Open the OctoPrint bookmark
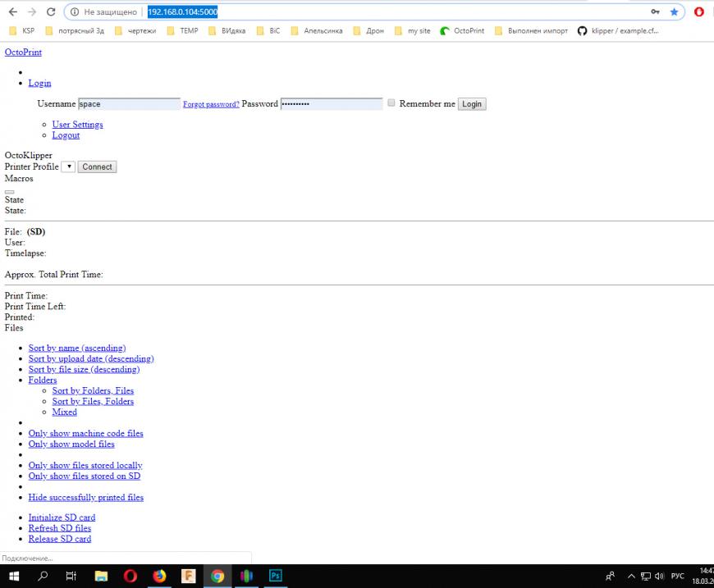 pos(462,30)
